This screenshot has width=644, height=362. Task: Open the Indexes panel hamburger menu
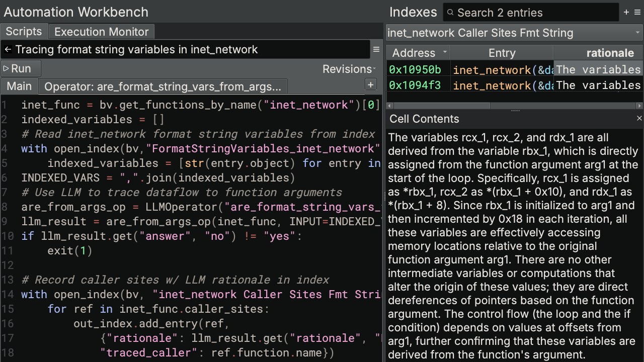637,12
